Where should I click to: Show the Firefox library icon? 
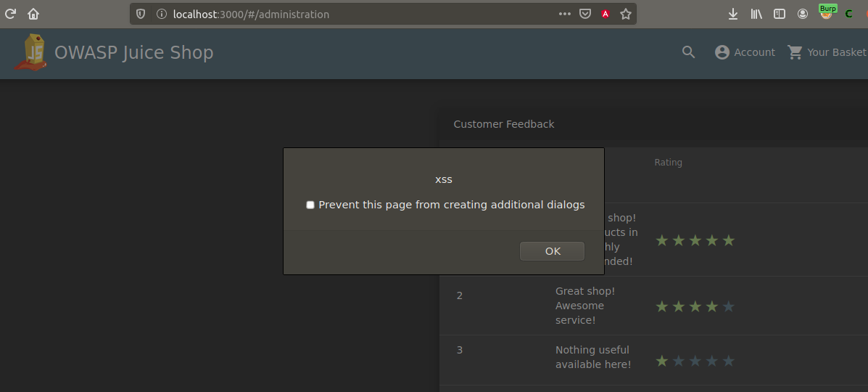click(756, 14)
